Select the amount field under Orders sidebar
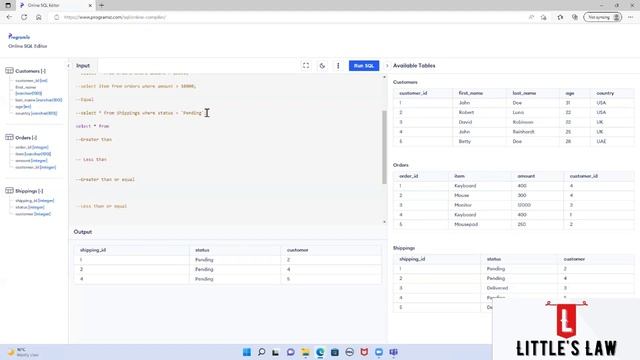The image size is (640, 360). [x=31, y=160]
